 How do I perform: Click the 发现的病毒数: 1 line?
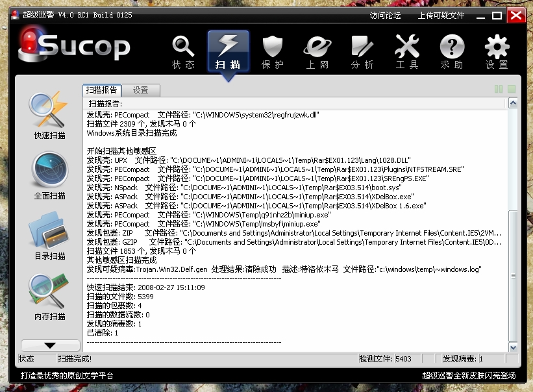[x=114, y=324]
